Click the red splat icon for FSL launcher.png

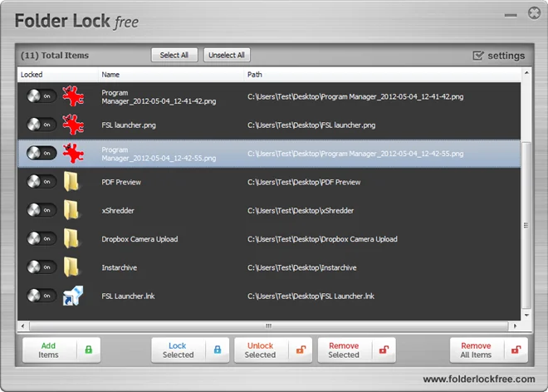click(x=73, y=125)
